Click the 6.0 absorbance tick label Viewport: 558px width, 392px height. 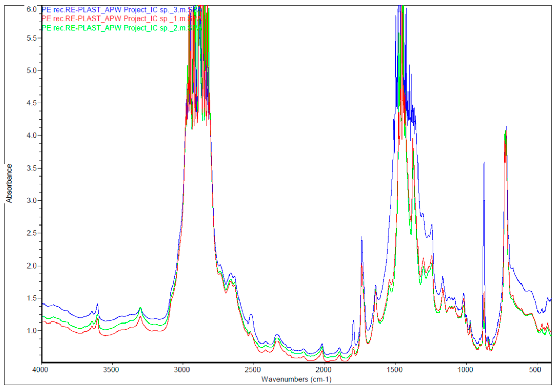[32, 9]
